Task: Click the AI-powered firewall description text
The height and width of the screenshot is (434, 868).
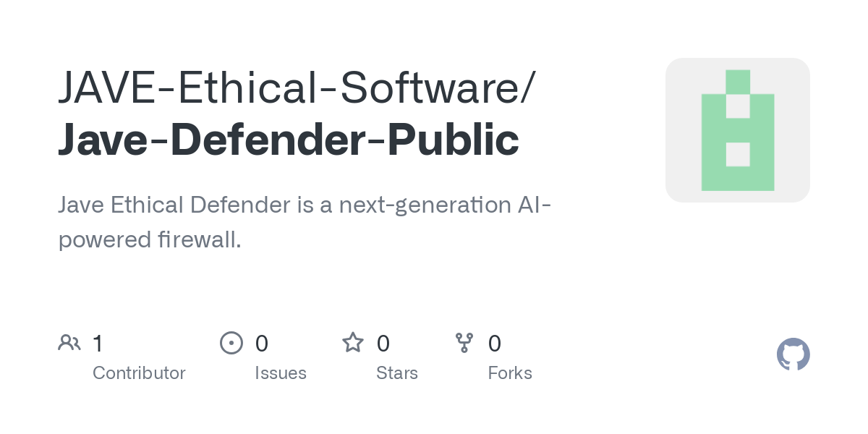Action: (305, 222)
